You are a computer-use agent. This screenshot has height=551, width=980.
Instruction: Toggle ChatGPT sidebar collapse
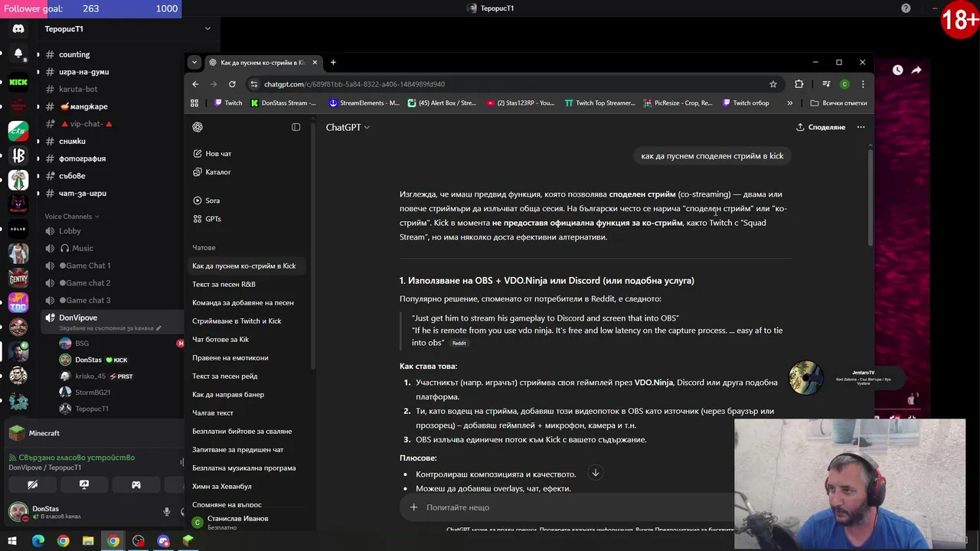296,127
